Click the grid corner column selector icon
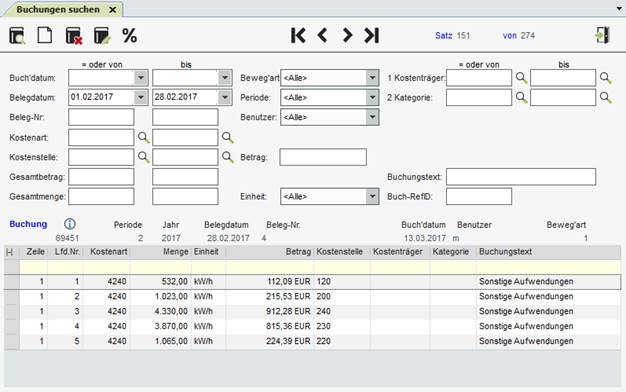This screenshot has height=392, width=626. (10, 252)
